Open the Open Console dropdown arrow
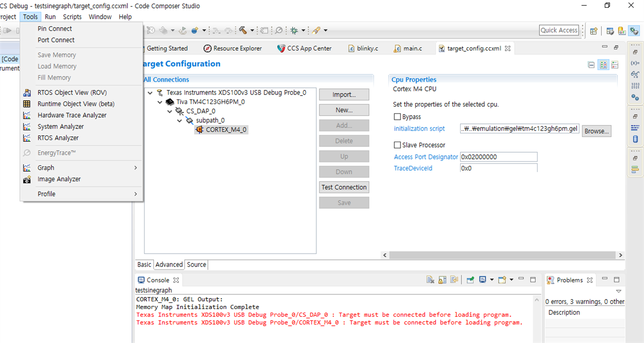The width and height of the screenshot is (644, 343). click(x=511, y=280)
